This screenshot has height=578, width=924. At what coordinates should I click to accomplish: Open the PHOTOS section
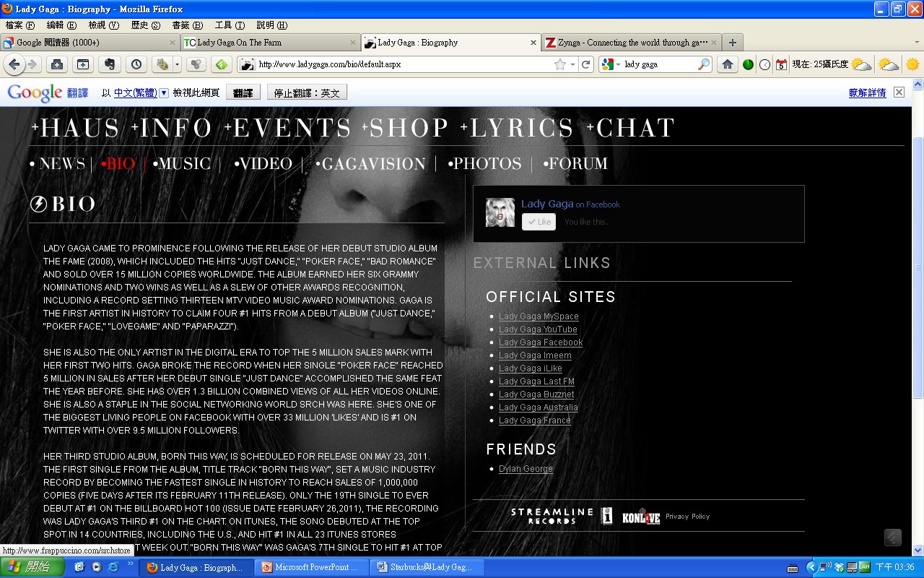484,164
